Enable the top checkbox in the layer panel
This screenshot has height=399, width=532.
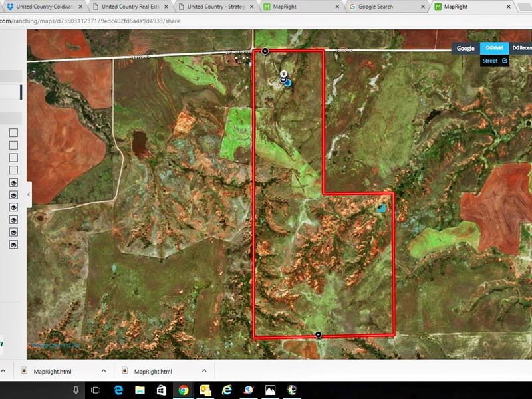click(13, 132)
